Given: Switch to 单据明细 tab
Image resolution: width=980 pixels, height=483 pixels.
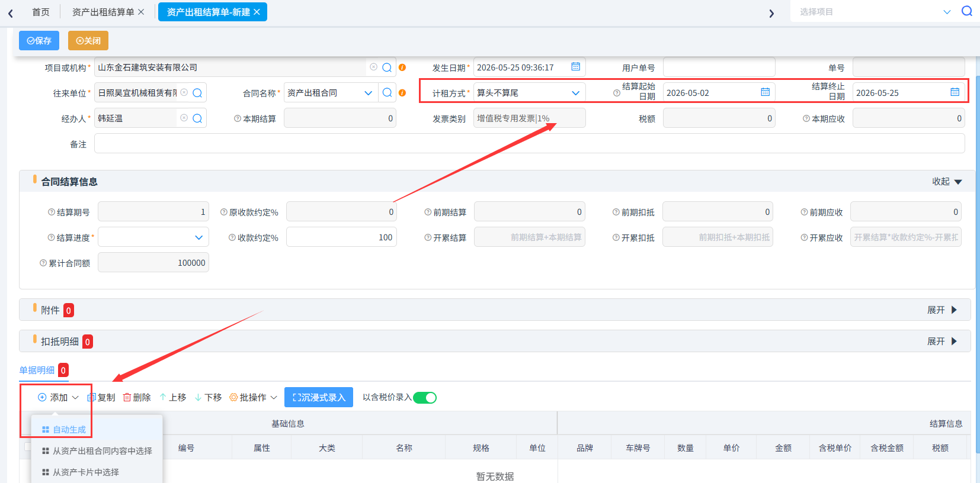Looking at the screenshot, I should coord(37,370).
